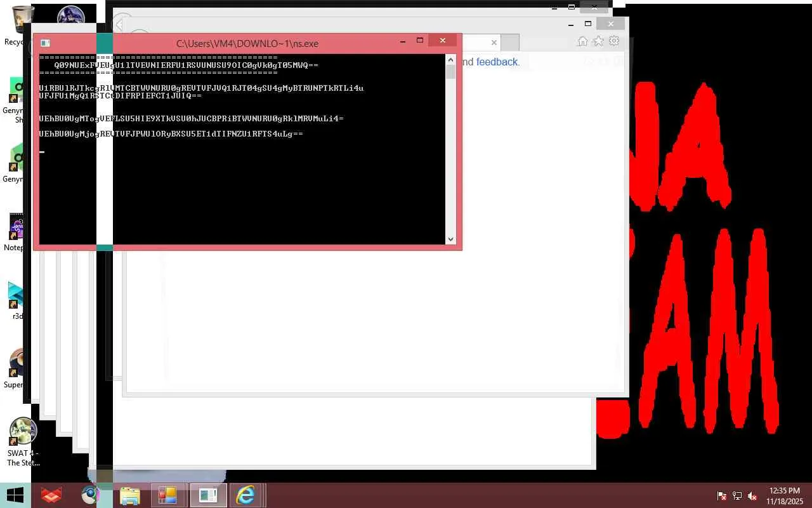Viewport: 812px width, 508px height.
Task: Click the console line starting with UEhBU0UgMTog
Action: coord(191,119)
